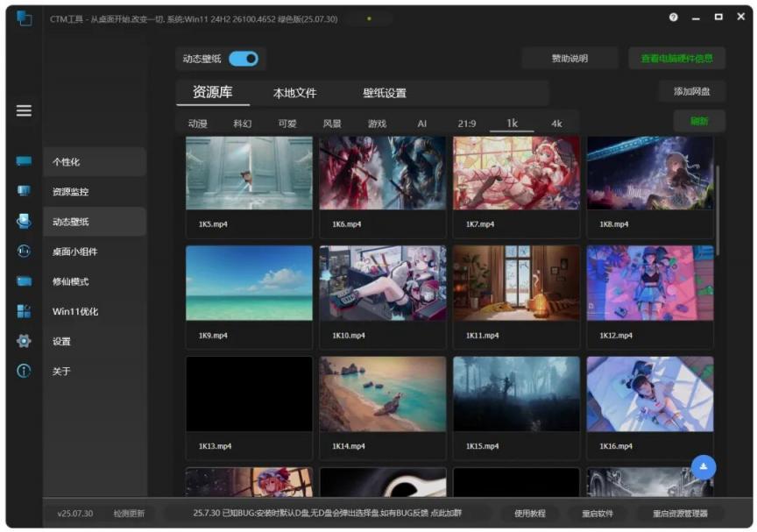Click the Win11优化 icon in sidebar
757x532 pixels.
point(24,311)
